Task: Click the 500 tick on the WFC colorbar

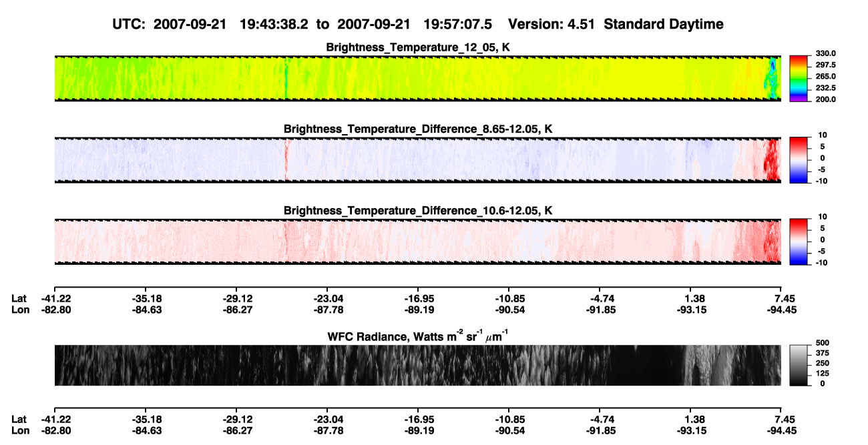Action: (822, 344)
